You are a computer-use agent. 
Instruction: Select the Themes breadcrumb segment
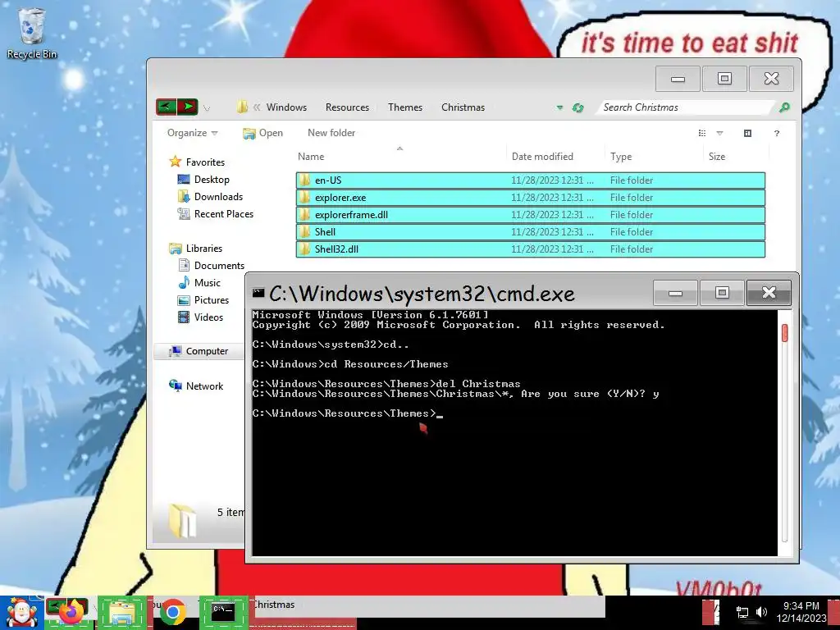[x=405, y=107]
